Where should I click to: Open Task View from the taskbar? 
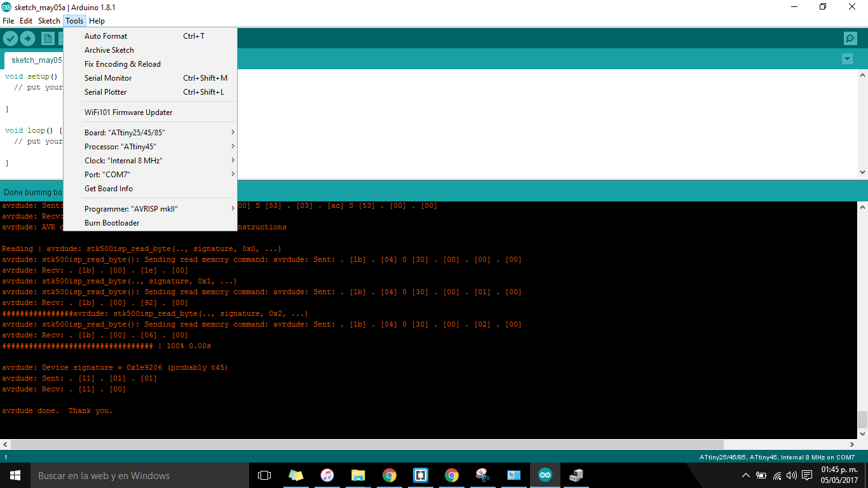(264, 475)
